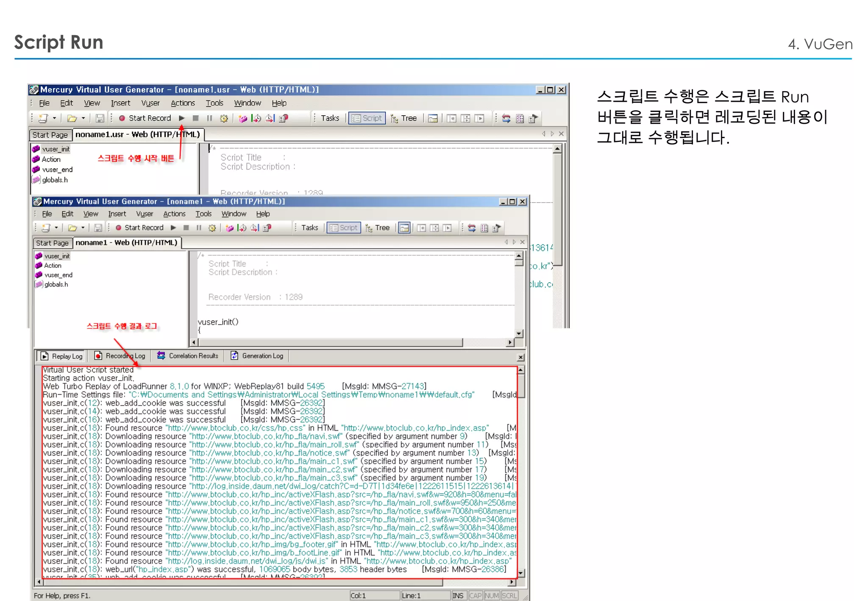Viewport: 868px width, 601px height.
Task: Open Run-time Settings gear in front noname1 toolbar
Action: click(x=212, y=228)
